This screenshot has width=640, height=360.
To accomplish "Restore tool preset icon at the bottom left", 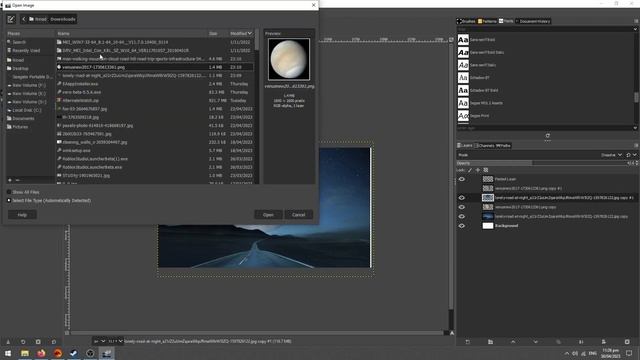I will point(23,342).
